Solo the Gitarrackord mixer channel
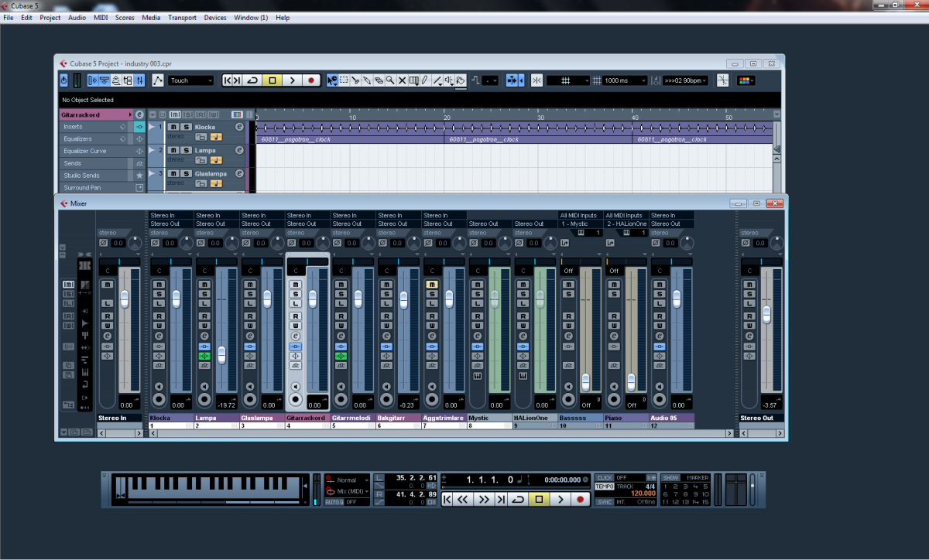 pyautogui.click(x=295, y=294)
